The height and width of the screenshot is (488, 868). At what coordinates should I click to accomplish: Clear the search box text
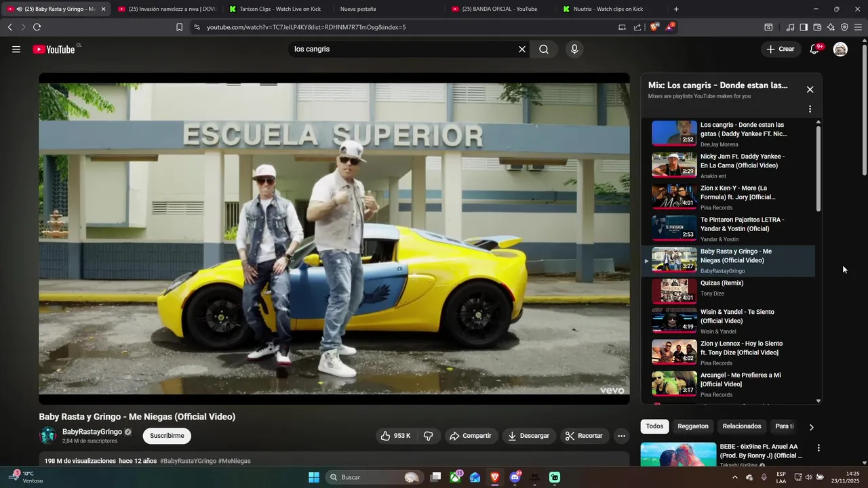tap(522, 49)
